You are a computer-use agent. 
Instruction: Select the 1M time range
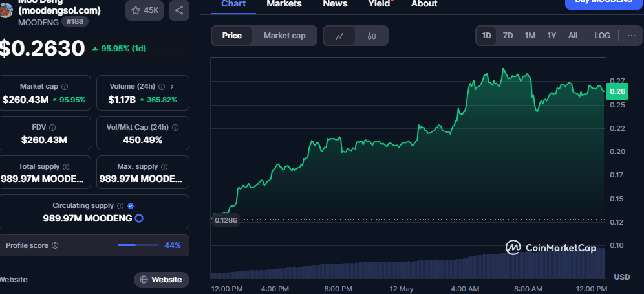(x=530, y=36)
